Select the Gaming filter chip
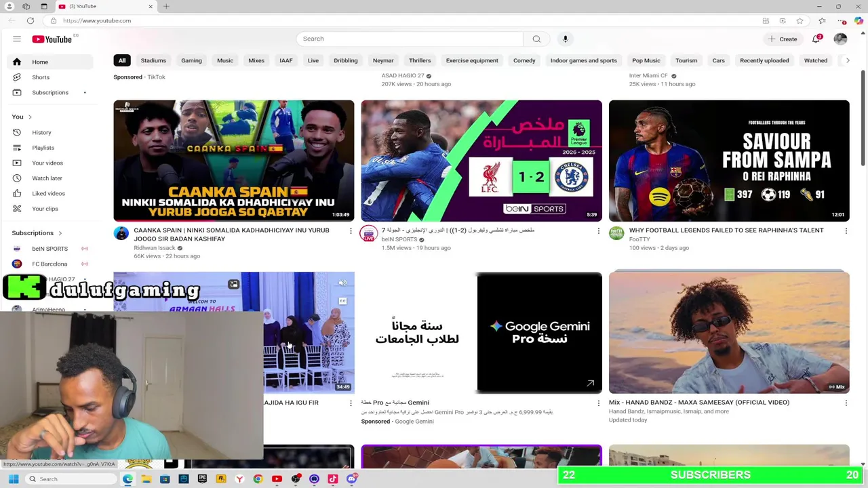 click(x=191, y=60)
